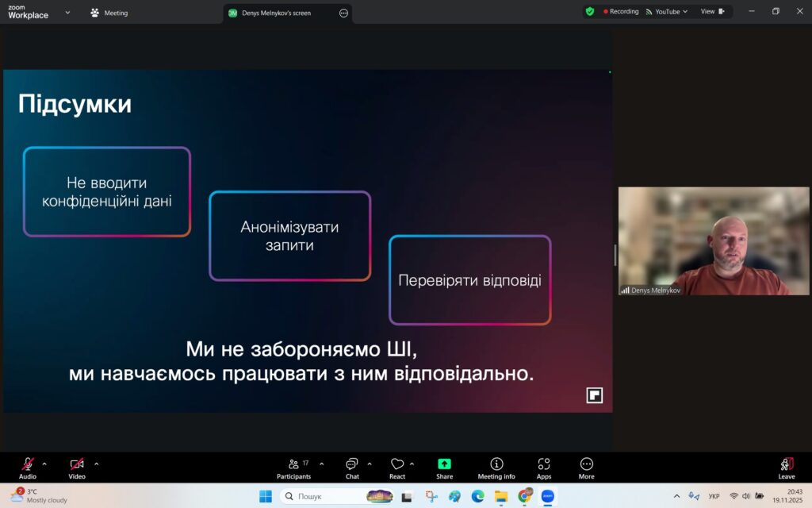Screen dimensions: 812x508
Task: Switch to the Meeting tab
Action: tap(109, 13)
